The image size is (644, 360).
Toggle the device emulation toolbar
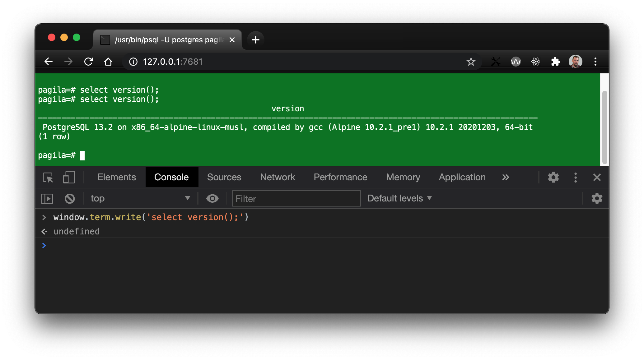[68, 177]
